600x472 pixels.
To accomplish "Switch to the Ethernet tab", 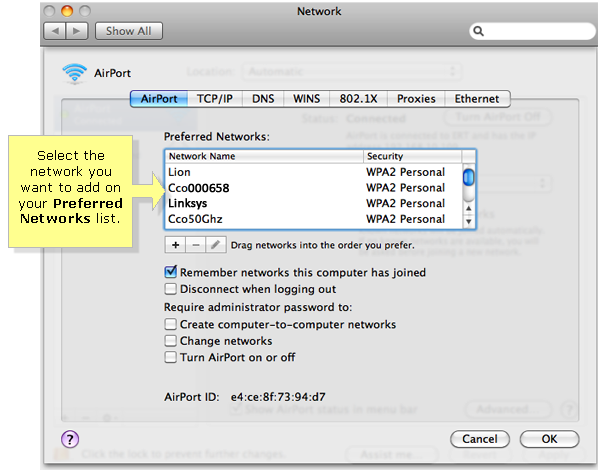I will [477, 99].
